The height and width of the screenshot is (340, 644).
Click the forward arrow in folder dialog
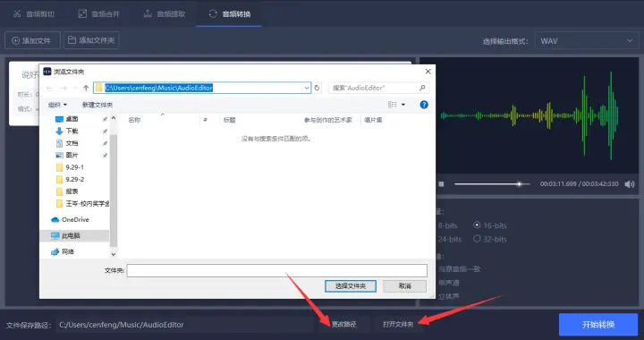tap(64, 88)
